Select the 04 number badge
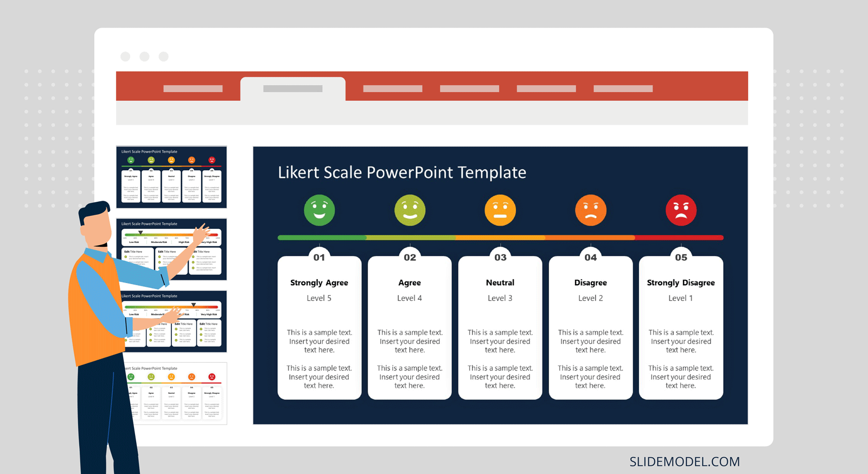The image size is (868, 474). (x=591, y=258)
